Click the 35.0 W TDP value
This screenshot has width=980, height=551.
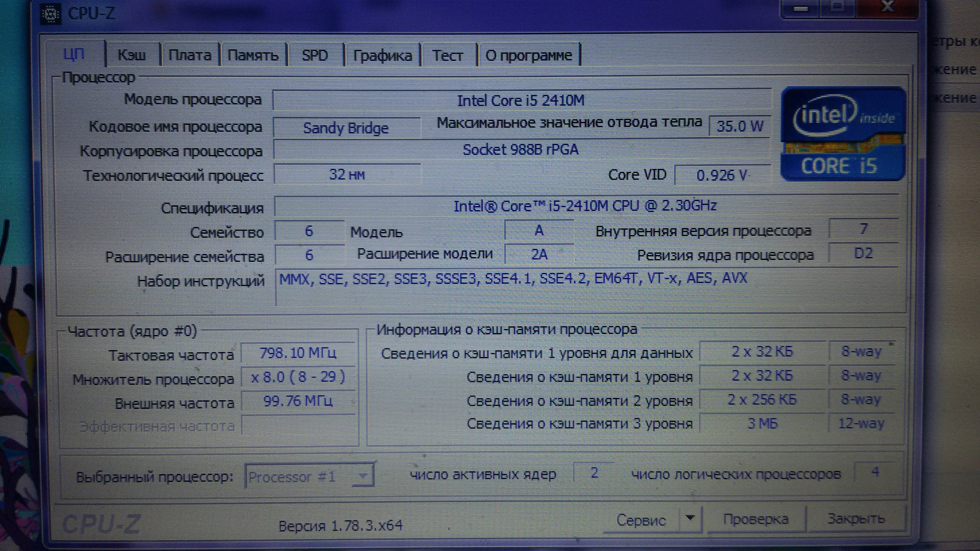740,126
